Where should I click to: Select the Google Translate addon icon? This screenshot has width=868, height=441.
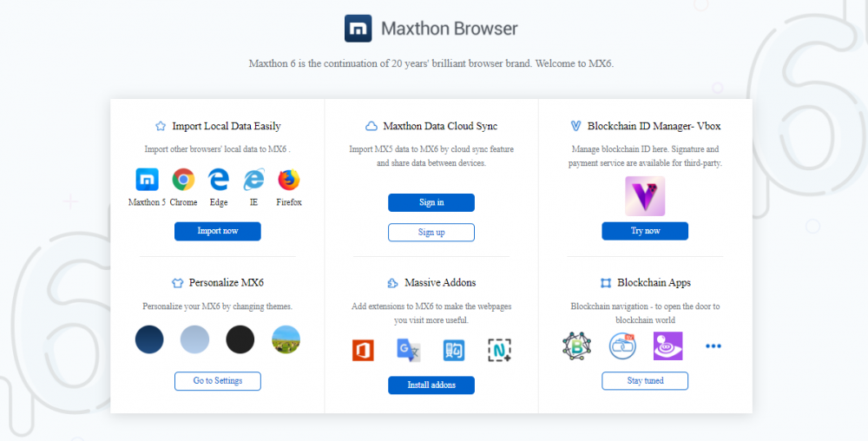(408, 350)
